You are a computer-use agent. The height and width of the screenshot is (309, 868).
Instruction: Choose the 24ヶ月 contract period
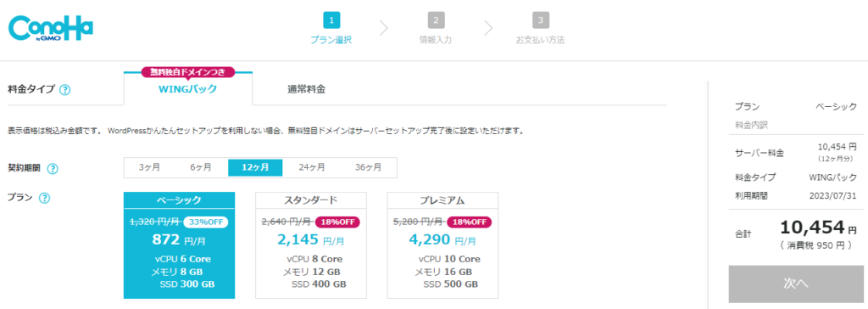tap(311, 167)
